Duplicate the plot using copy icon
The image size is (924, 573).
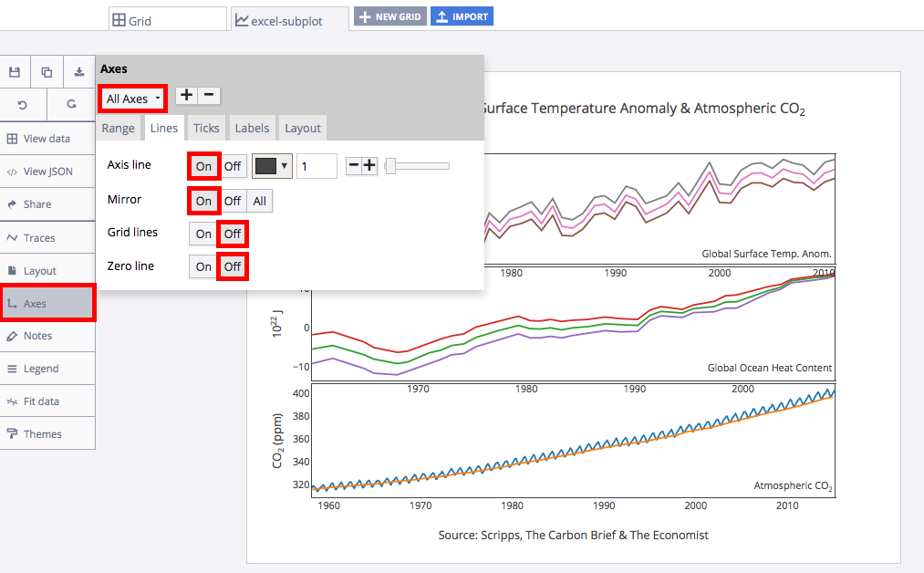coord(46,71)
